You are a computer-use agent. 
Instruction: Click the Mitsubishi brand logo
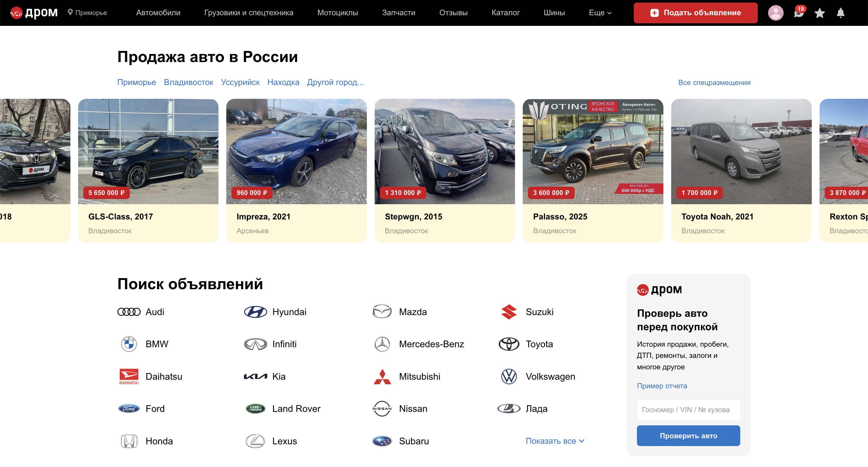coord(382,377)
